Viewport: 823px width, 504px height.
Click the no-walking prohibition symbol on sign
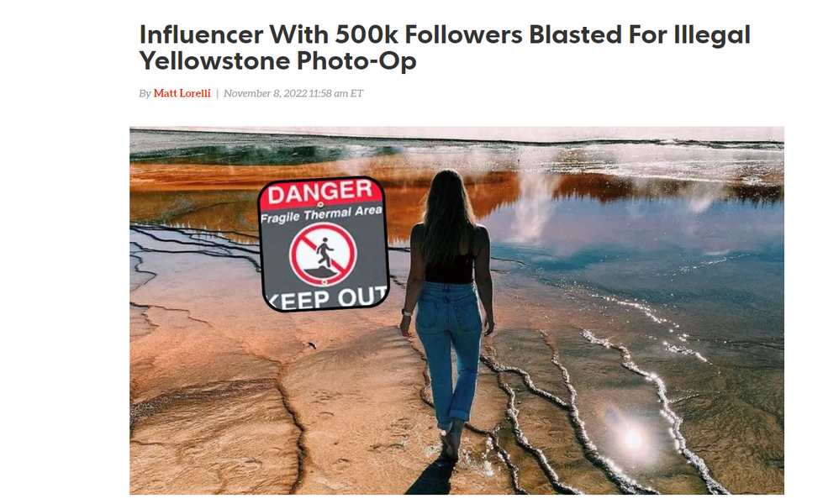(x=323, y=255)
